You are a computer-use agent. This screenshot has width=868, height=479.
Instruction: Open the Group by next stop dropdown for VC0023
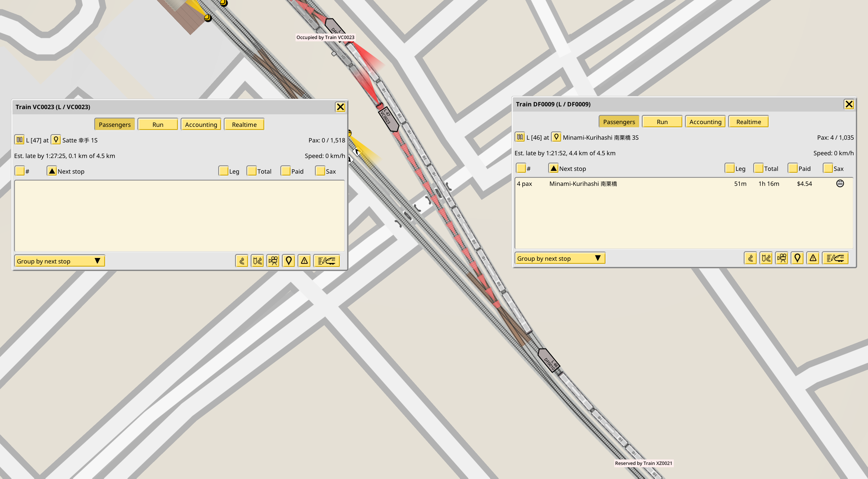(x=60, y=261)
